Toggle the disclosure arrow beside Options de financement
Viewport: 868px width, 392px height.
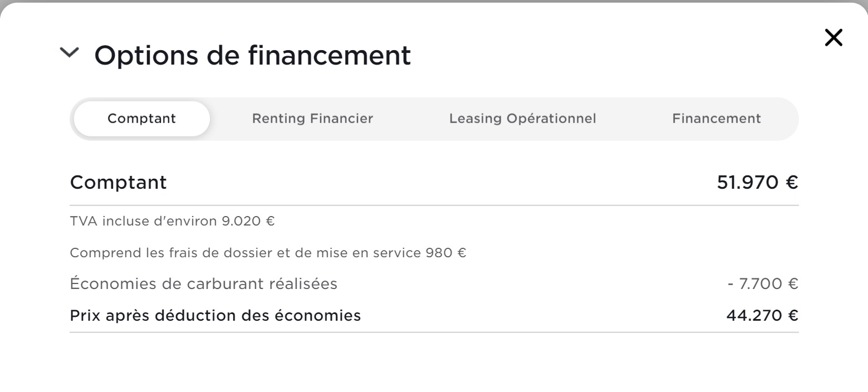[70, 54]
